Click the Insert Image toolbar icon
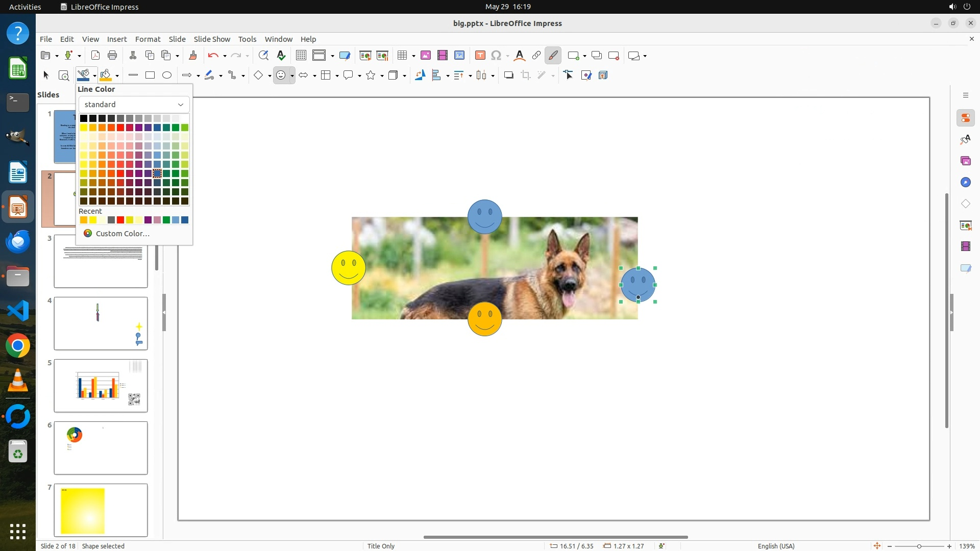The width and height of the screenshot is (980, 551). (426, 56)
